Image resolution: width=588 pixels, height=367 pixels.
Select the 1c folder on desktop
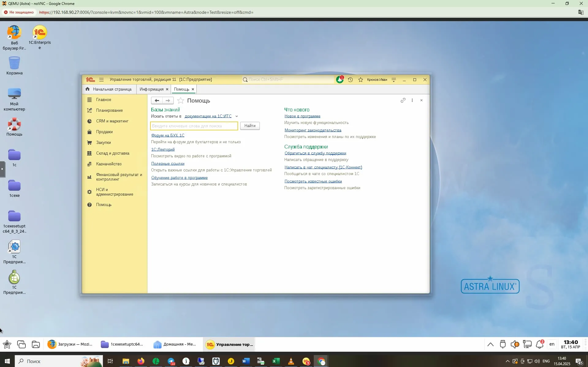pos(14,158)
